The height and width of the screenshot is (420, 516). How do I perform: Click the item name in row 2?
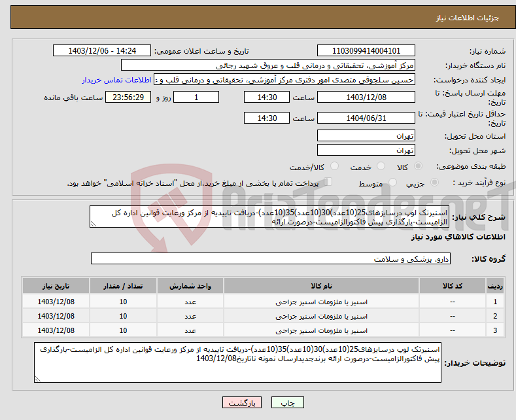(x=321, y=317)
